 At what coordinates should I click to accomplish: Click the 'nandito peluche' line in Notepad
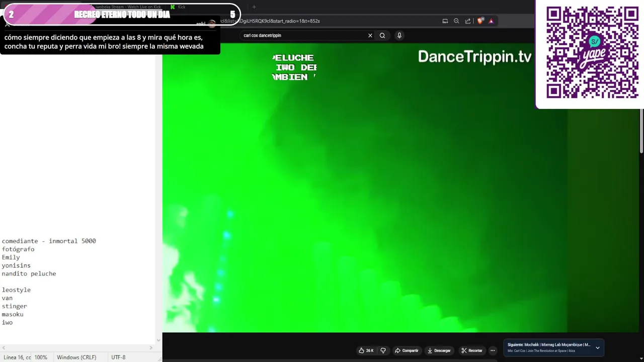pos(29,274)
